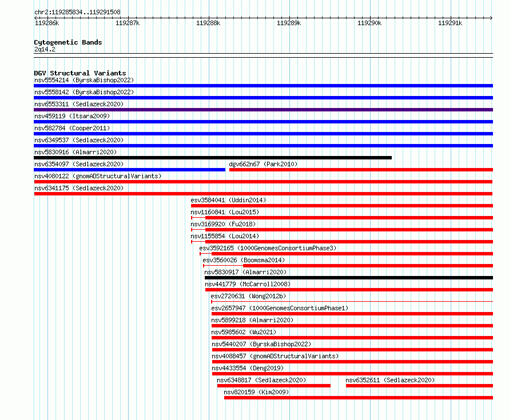
Task: Click the nsv5899218 (Almarri2020) label
Action: tap(252, 320)
